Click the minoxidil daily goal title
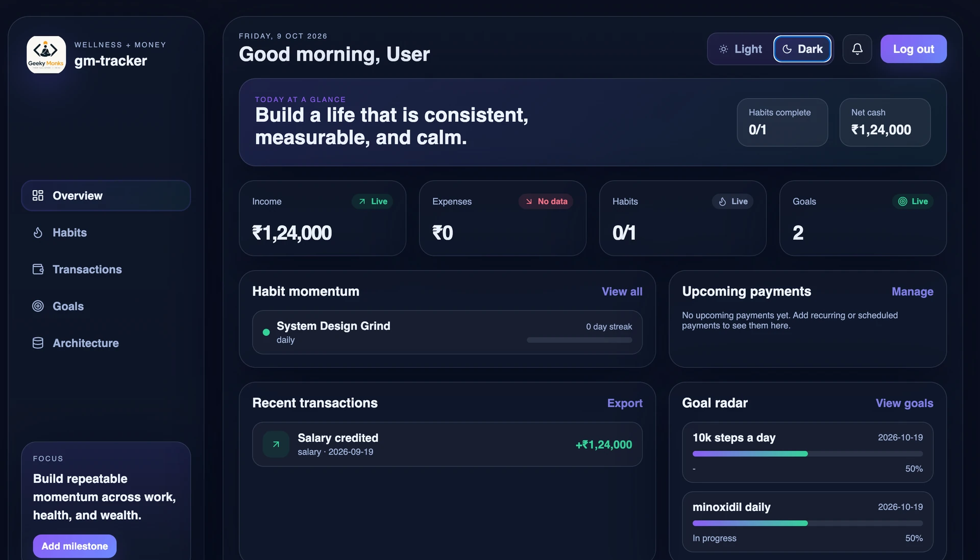 coord(731,507)
